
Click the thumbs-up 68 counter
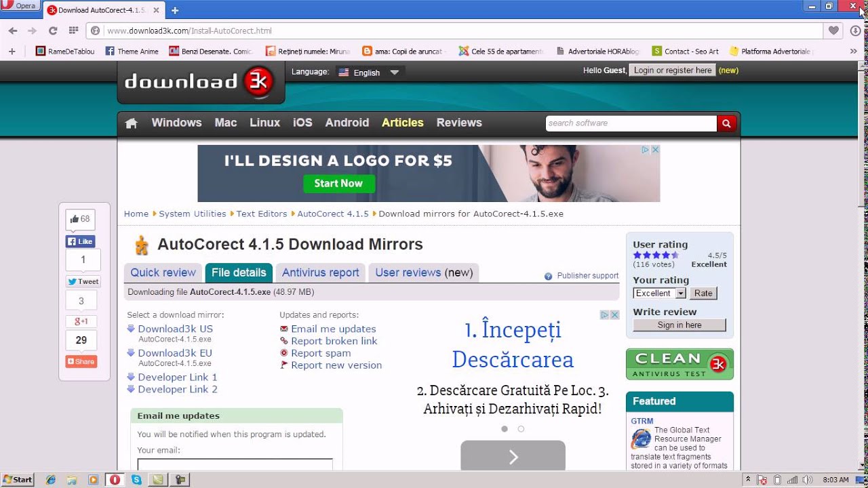(x=80, y=219)
